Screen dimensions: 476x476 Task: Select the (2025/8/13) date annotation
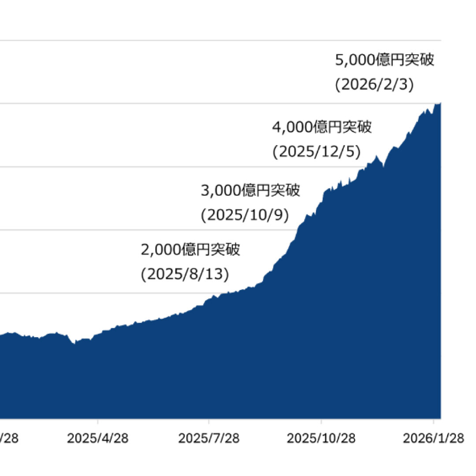[x=185, y=274]
